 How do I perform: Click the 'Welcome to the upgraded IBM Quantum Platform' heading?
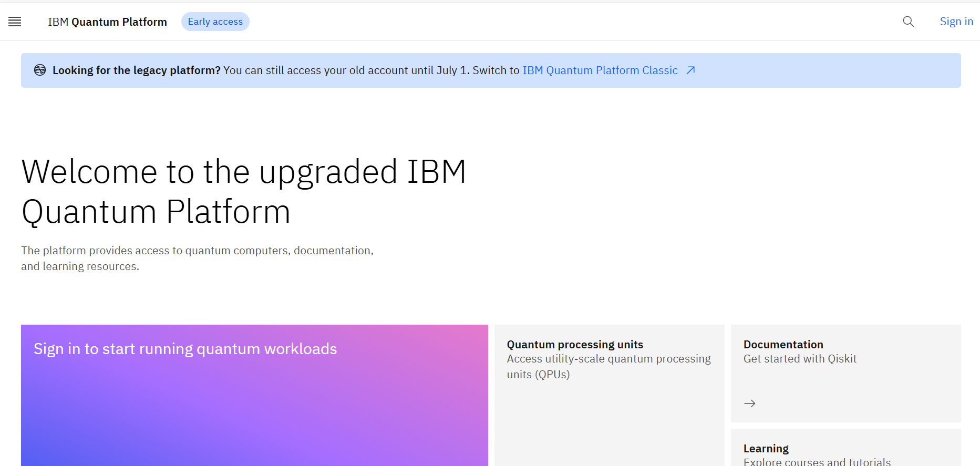[x=244, y=191]
